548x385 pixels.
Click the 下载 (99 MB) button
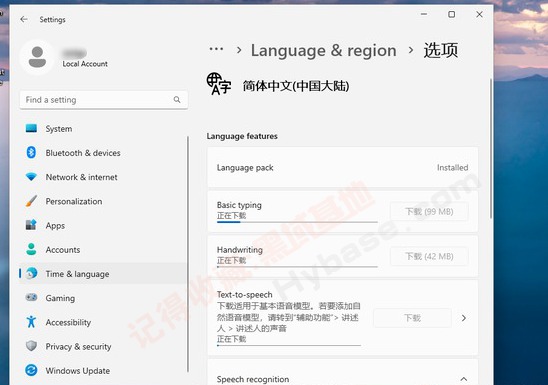429,211
